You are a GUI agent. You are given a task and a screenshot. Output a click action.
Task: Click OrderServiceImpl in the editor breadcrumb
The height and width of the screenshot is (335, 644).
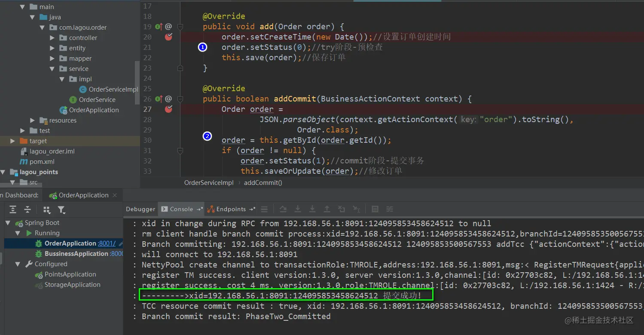click(x=209, y=182)
